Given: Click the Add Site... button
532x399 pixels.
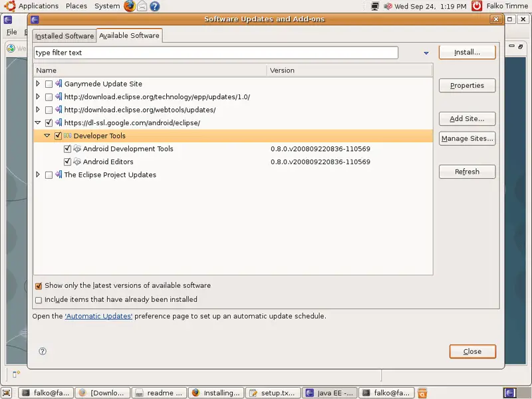Looking at the screenshot, I should pyautogui.click(x=467, y=119).
